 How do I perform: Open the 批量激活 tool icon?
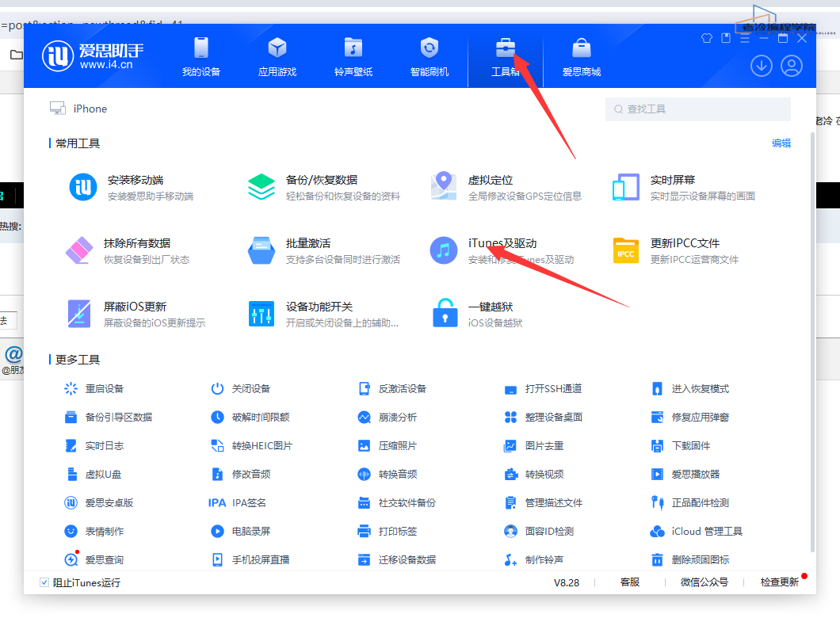(x=262, y=250)
